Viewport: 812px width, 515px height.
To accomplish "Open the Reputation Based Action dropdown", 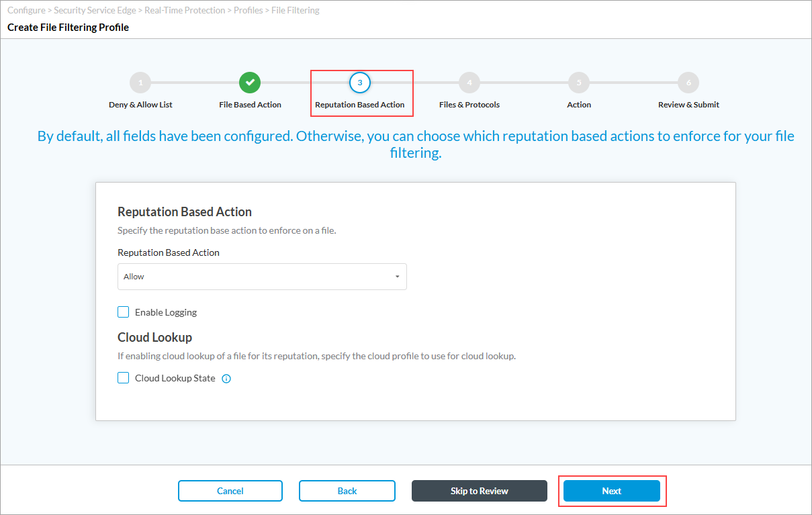I will [262, 277].
